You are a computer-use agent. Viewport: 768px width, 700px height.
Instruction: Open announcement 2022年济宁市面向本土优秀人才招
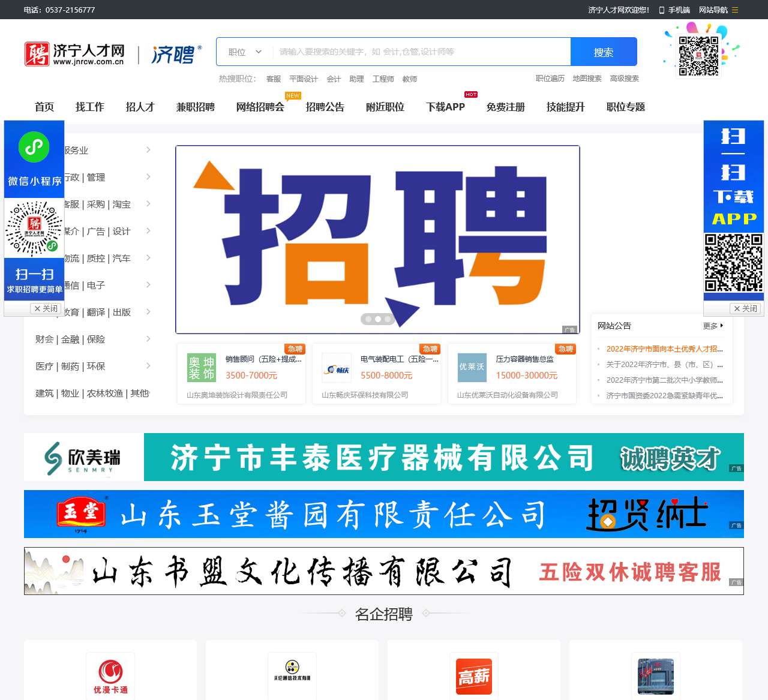click(664, 349)
